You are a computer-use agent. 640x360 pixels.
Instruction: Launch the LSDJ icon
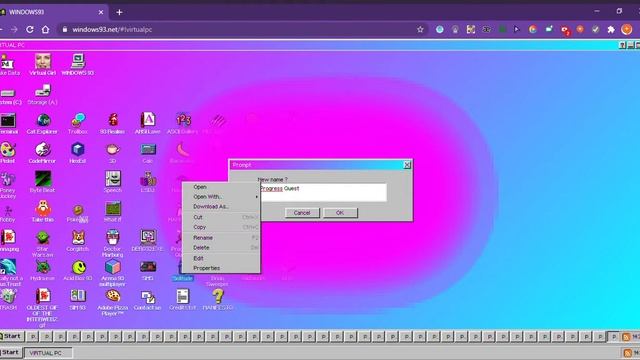tap(148, 182)
